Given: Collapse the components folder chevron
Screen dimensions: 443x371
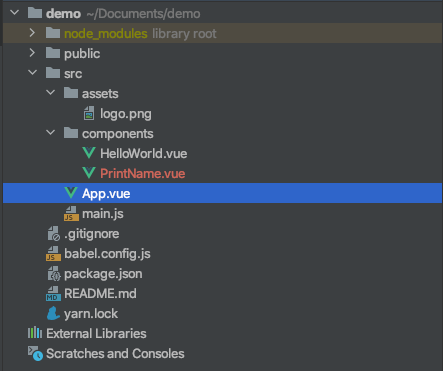Looking at the screenshot, I should (x=50, y=132).
